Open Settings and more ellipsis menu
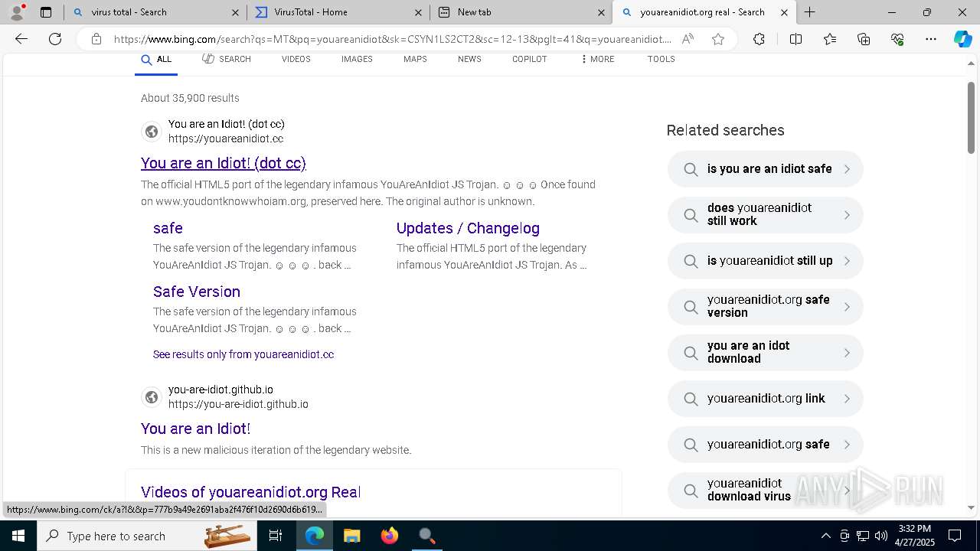This screenshot has width=980, height=551. click(931, 39)
